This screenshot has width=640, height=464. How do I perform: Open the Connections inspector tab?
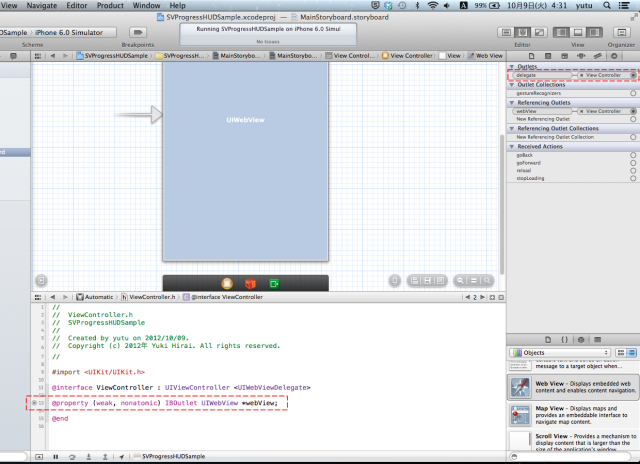pos(614,56)
